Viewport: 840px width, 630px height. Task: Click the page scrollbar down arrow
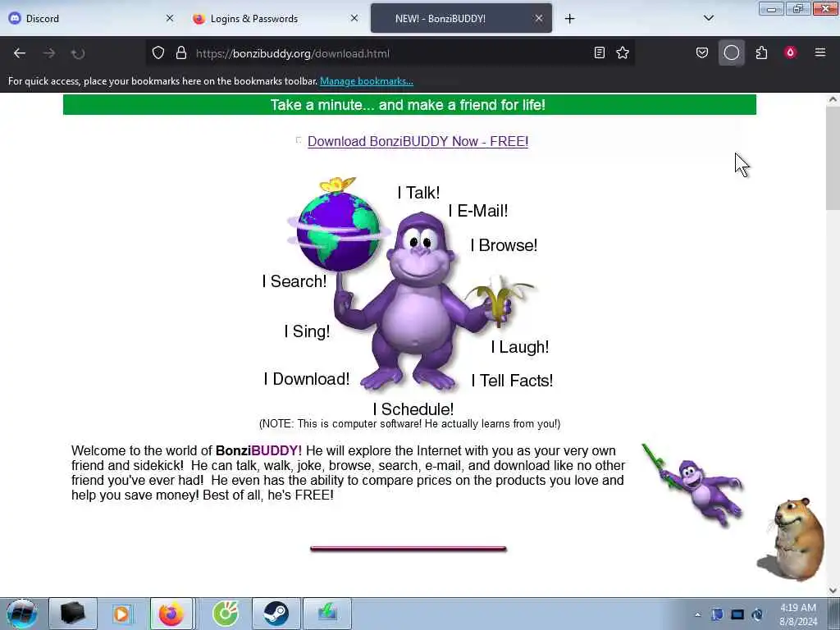tap(833, 591)
